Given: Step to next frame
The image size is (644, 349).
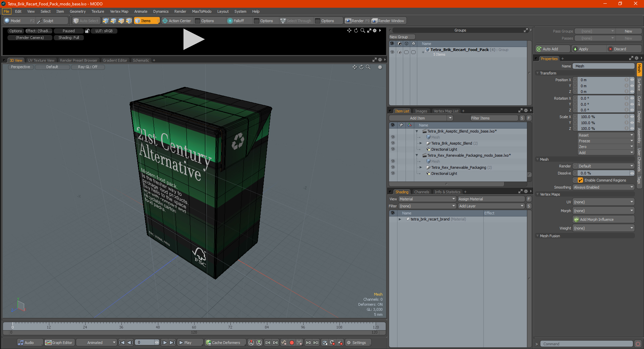Looking at the screenshot, I should [x=164, y=343].
